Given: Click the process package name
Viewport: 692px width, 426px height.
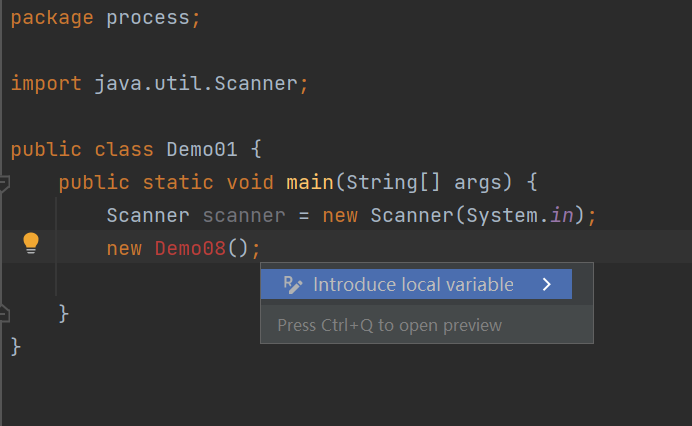Looking at the screenshot, I should [x=142, y=18].
